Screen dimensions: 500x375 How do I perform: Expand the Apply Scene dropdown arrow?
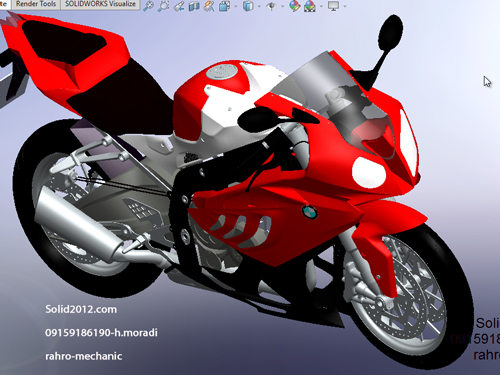321,6
